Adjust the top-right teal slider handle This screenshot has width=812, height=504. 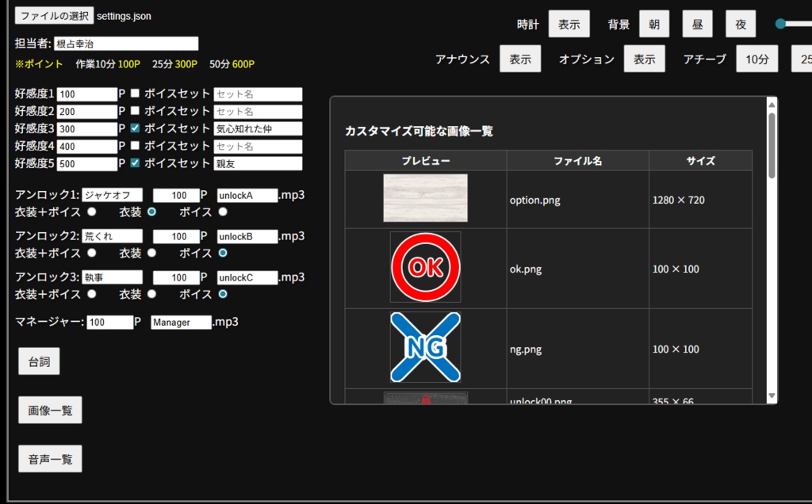(780, 24)
